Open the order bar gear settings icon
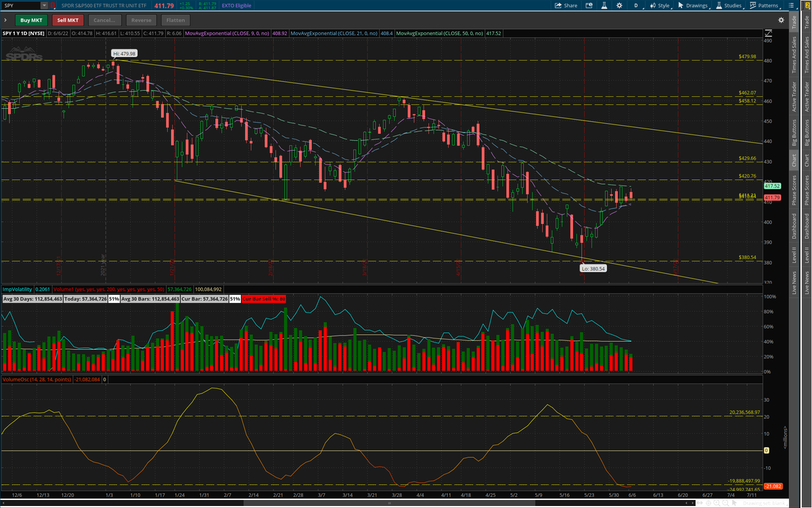 point(781,20)
